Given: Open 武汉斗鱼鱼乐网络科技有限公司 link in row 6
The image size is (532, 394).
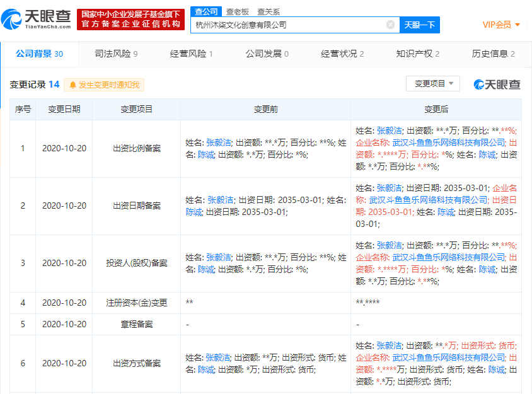Looking at the screenshot, I should point(449,357).
